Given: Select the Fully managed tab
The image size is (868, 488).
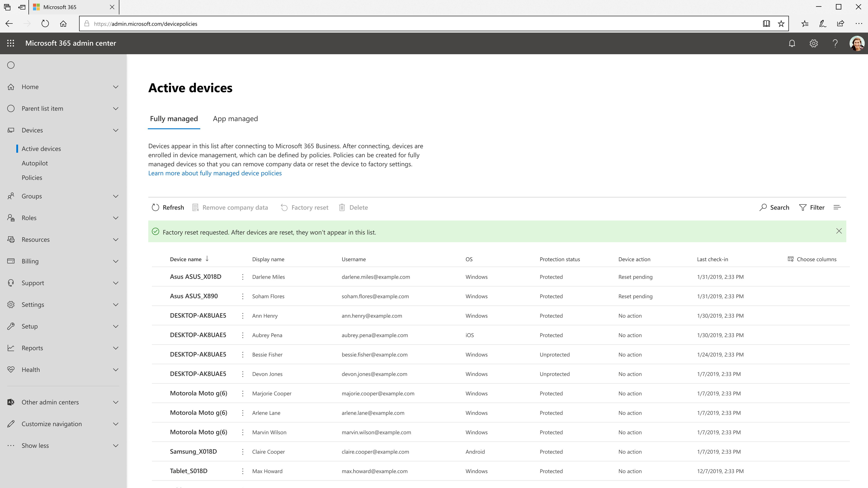Looking at the screenshot, I should 174,119.
